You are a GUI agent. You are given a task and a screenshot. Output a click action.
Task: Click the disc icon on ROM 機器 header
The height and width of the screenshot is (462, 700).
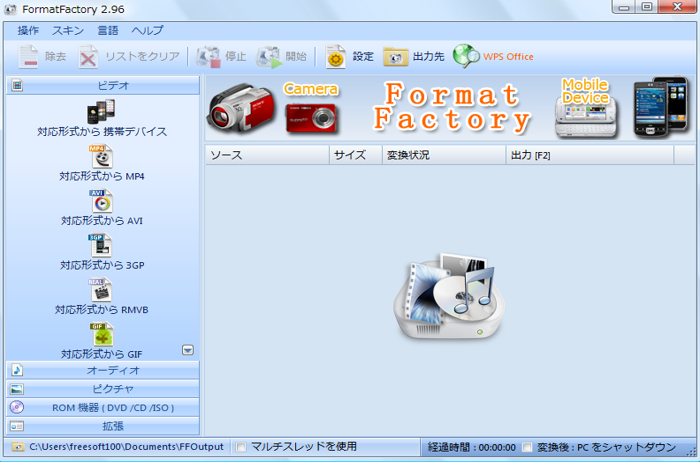[17, 407]
